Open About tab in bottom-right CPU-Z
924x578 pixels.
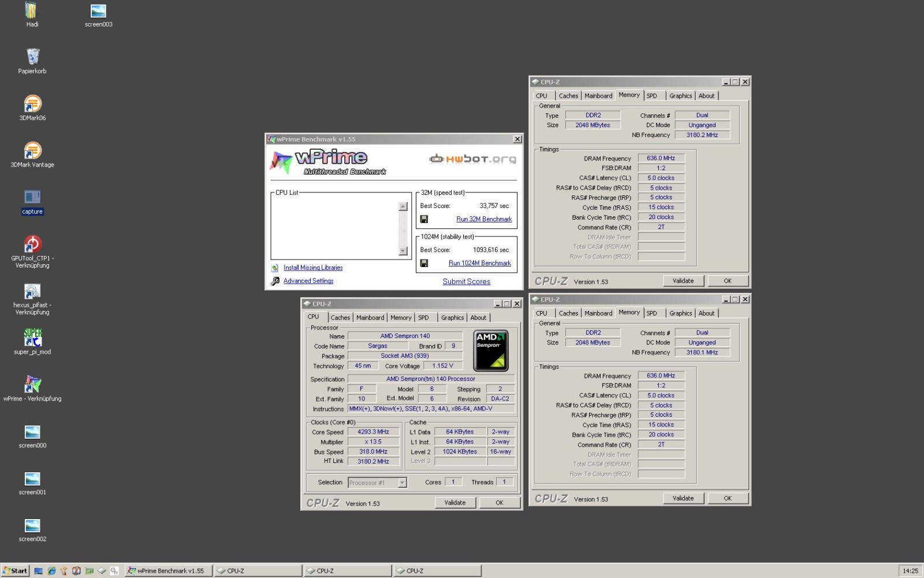707,313
